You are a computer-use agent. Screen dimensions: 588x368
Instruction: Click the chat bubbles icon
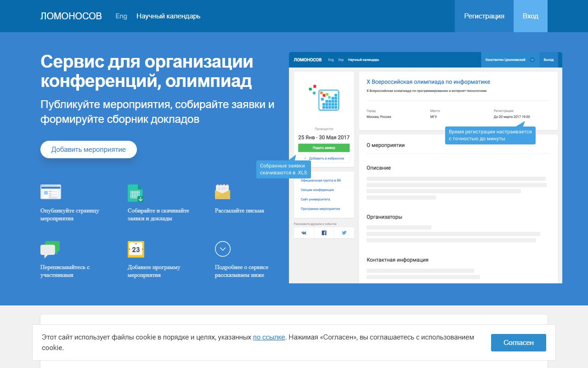(x=50, y=249)
